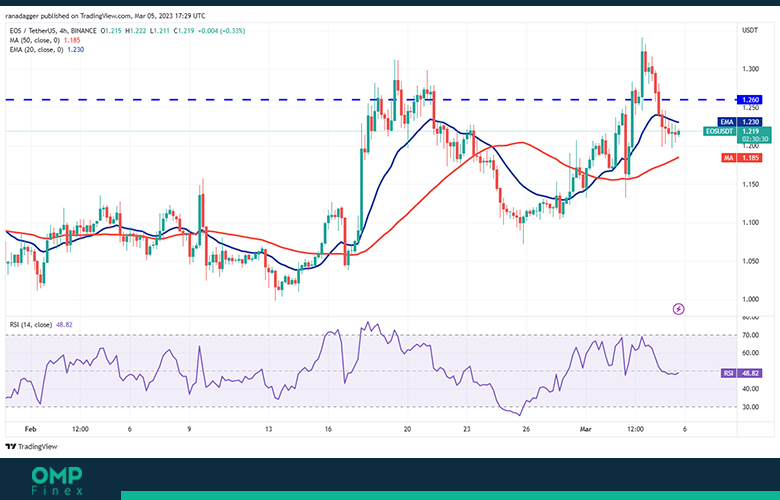Click the 30.00 RSI axis label
This screenshot has height=500, width=780.
[750, 407]
